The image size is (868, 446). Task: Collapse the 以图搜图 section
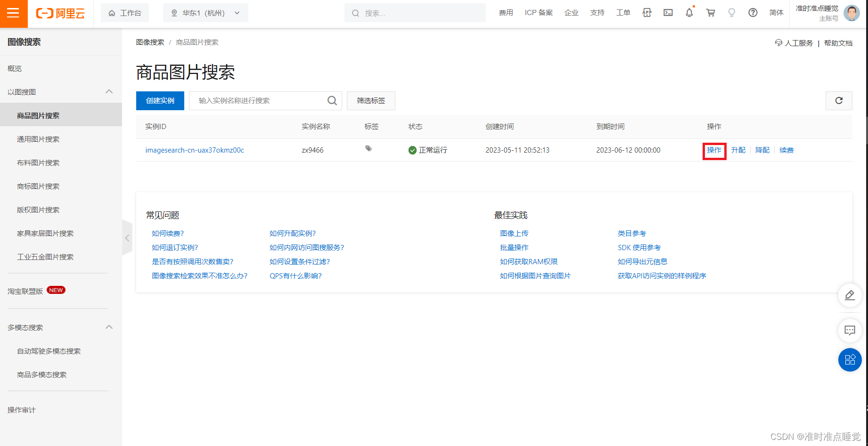click(x=109, y=91)
